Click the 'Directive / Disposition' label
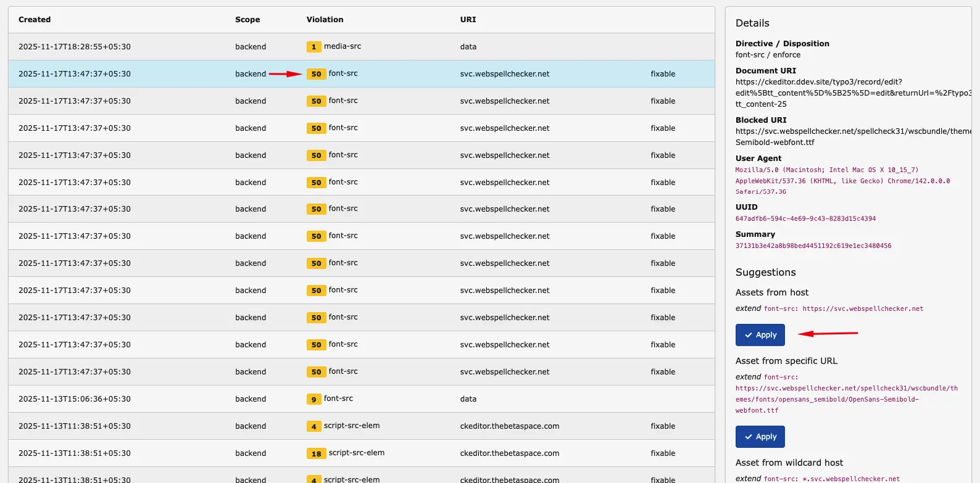The height and width of the screenshot is (483, 980). tap(782, 44)
